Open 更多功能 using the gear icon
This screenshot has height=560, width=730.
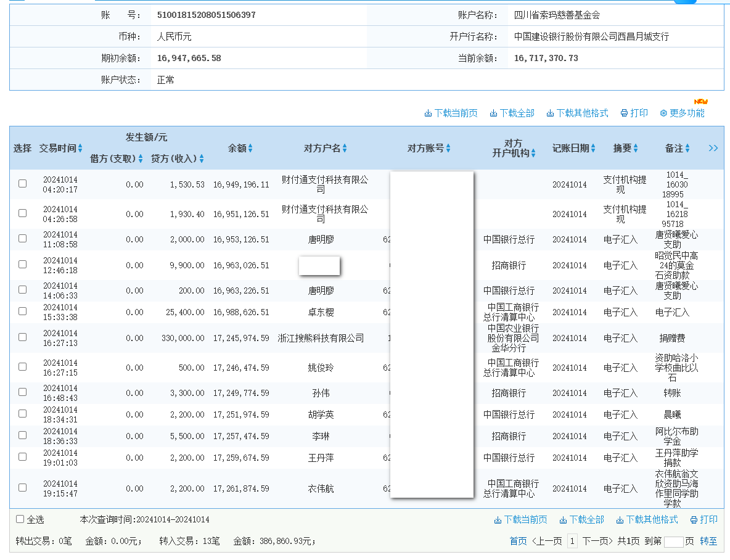663,113
